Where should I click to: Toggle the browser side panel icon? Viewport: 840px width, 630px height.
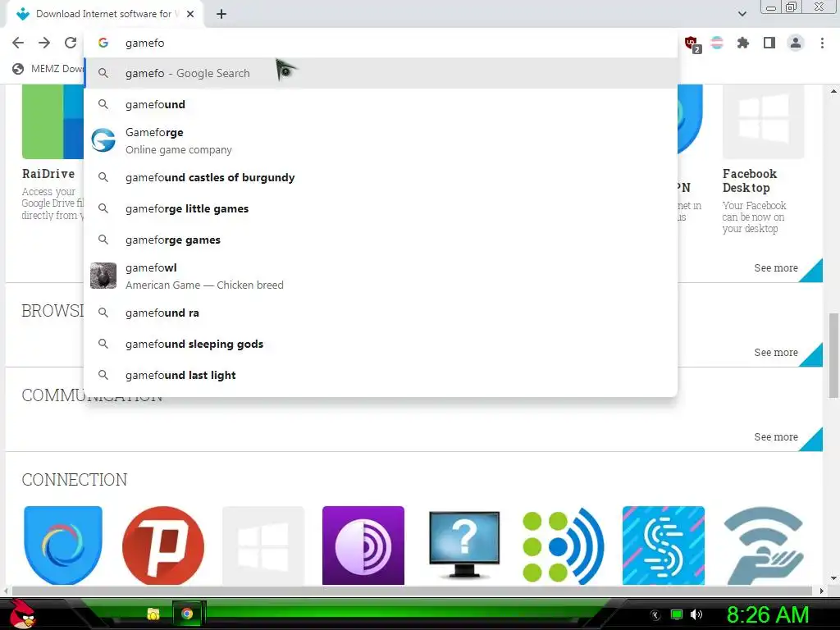[x=769, y=43]
